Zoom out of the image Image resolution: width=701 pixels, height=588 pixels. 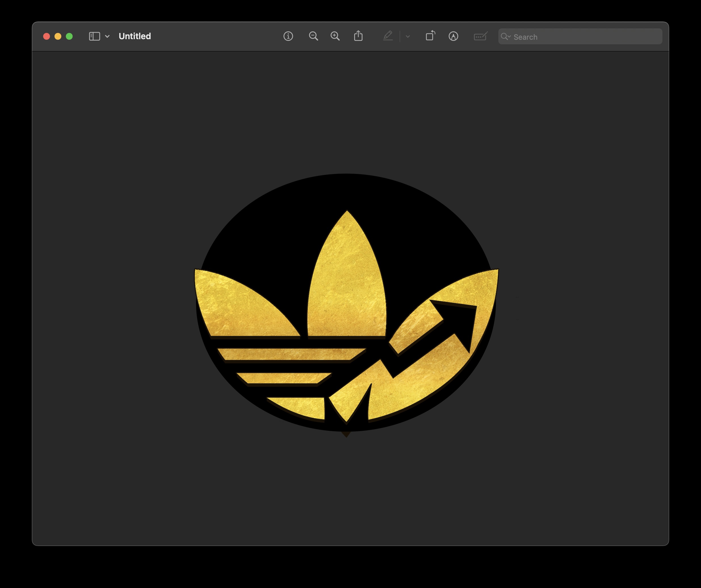coord(313,36)
